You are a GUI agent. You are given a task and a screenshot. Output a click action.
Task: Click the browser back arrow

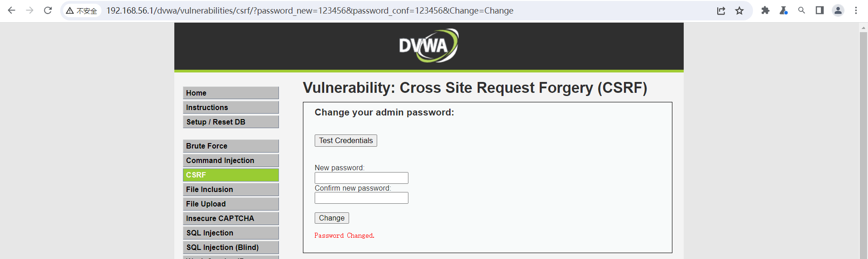[x=12, y=10]
